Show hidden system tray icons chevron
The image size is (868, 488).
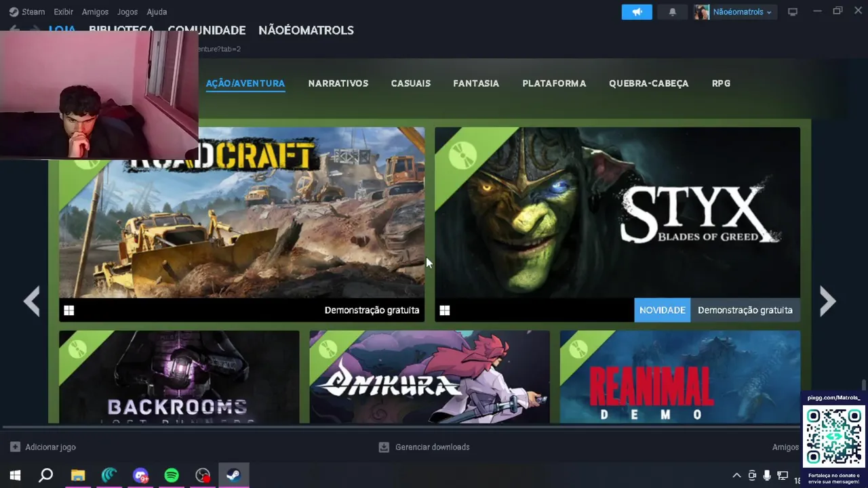tap(736, 476)
